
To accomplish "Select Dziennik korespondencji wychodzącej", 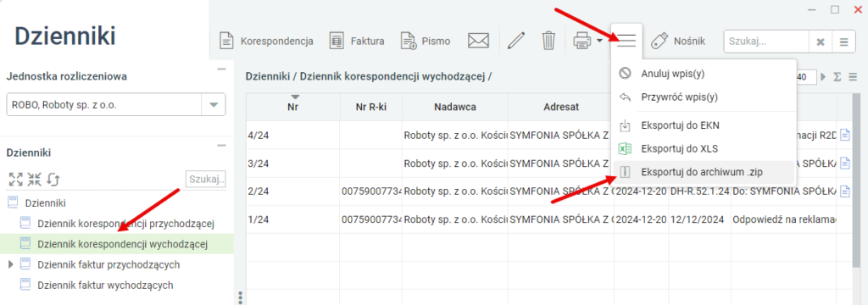I will point(122,243).
